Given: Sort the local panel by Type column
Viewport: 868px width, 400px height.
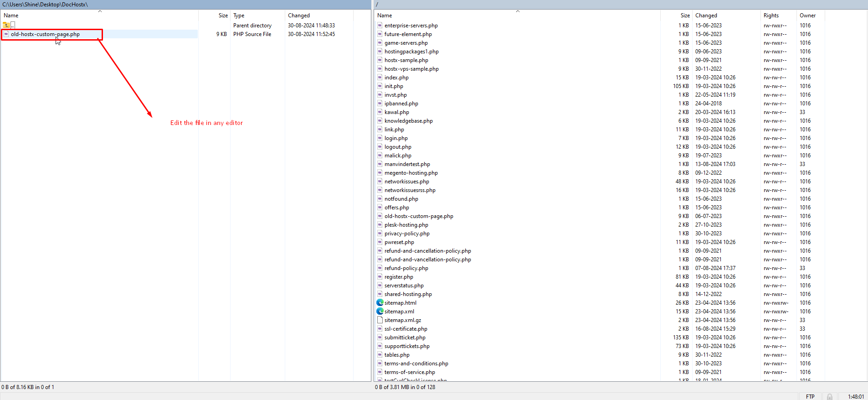Looking at the screenshot, I should click(239, 16).
